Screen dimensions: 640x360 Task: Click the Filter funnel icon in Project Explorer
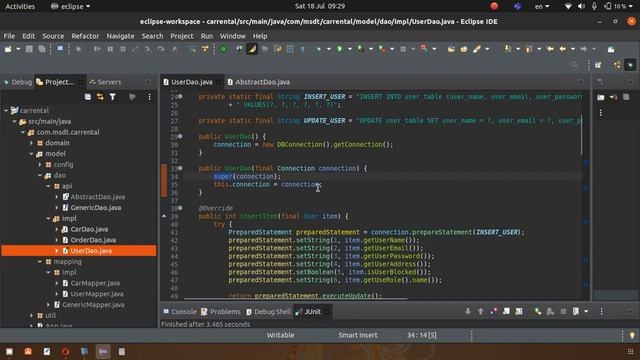[x=113, y=97]
